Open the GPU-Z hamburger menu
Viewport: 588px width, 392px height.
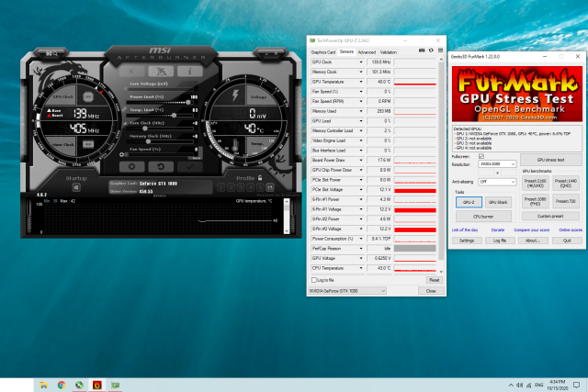[x=441, y=50]
